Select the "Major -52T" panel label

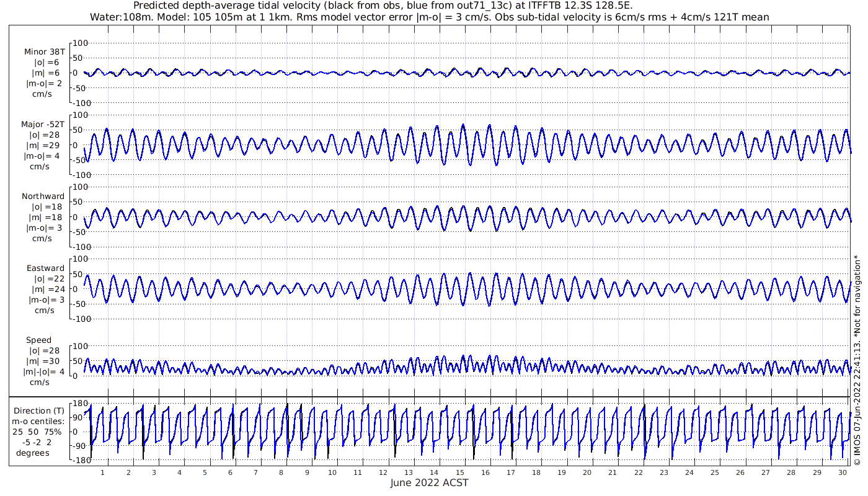(43, 124)
